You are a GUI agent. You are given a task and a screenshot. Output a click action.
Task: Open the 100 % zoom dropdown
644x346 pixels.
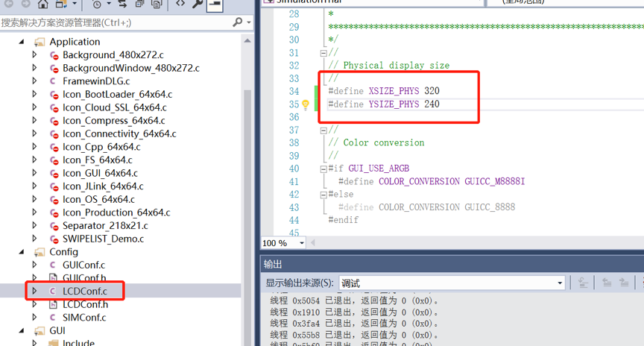[x=302, y=243]
